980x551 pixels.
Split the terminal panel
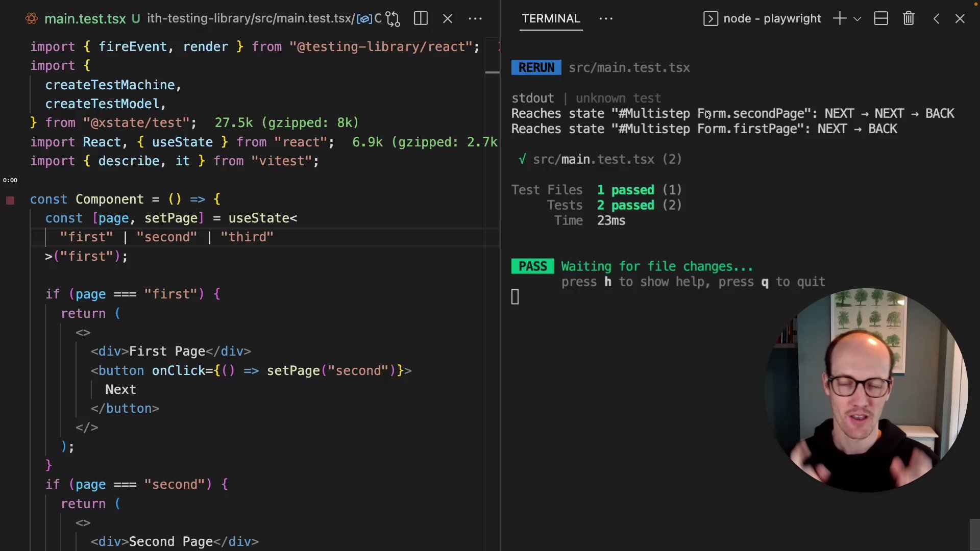coord(881,18)
